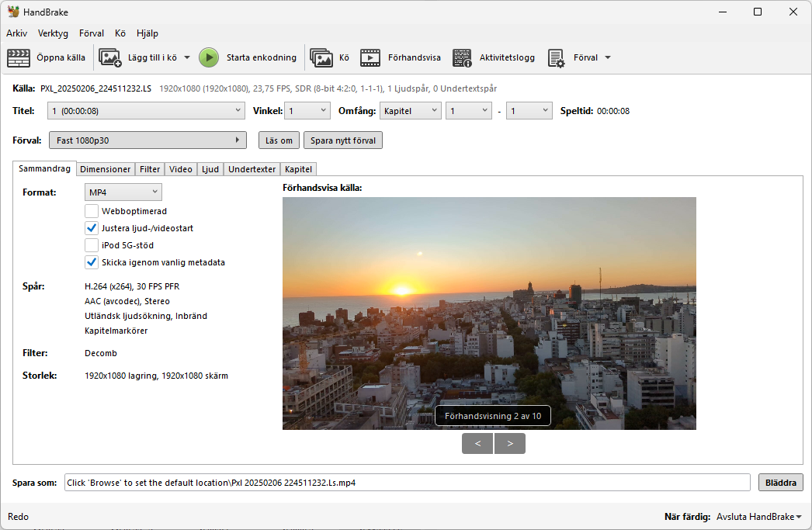
Task: Enable the Webboptimerad checkbox
Action: click(x=92, y=211)
